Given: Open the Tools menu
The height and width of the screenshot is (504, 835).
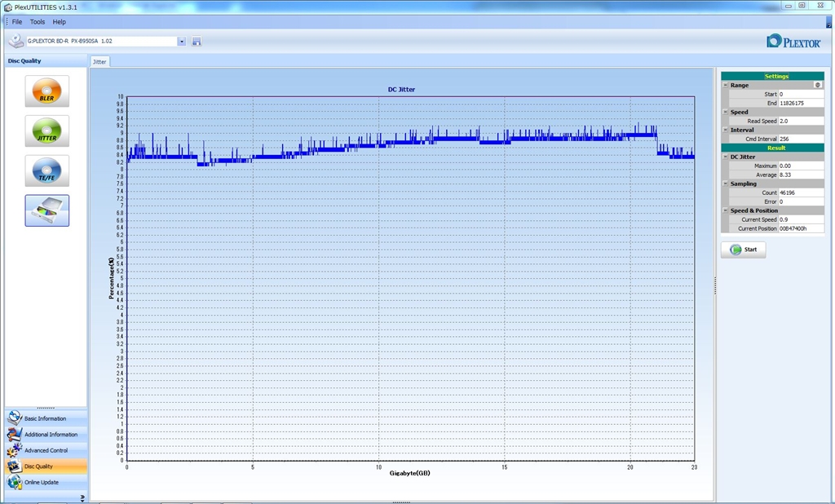Looking at the screenshot, I should coord(38,22).
